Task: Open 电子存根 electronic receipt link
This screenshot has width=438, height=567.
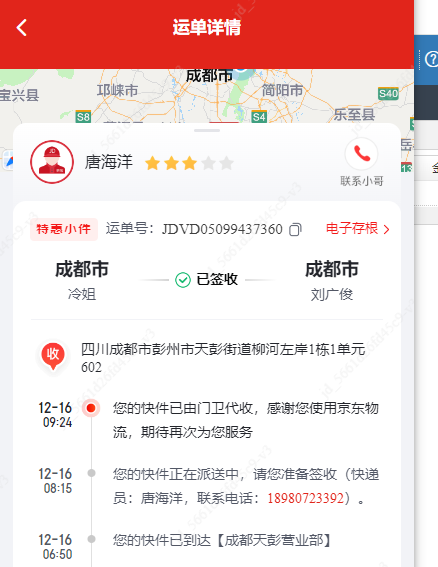Action: coord(352,229)
